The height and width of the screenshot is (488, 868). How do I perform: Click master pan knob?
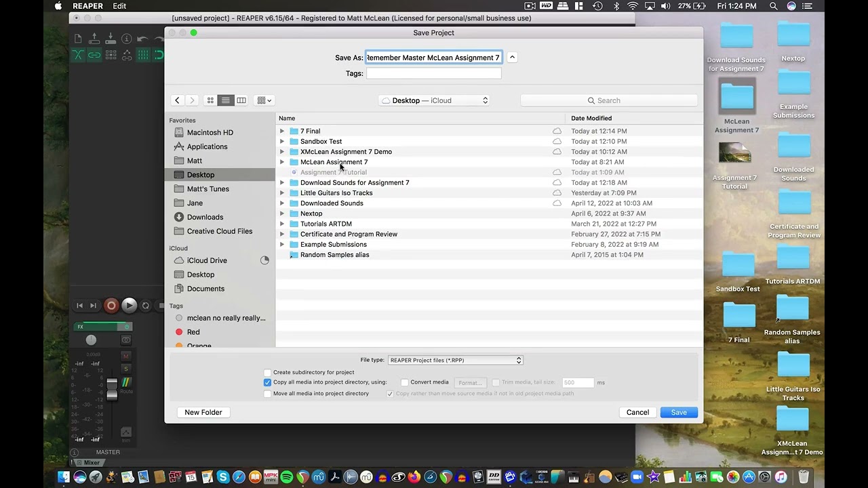tap(91, 340)
